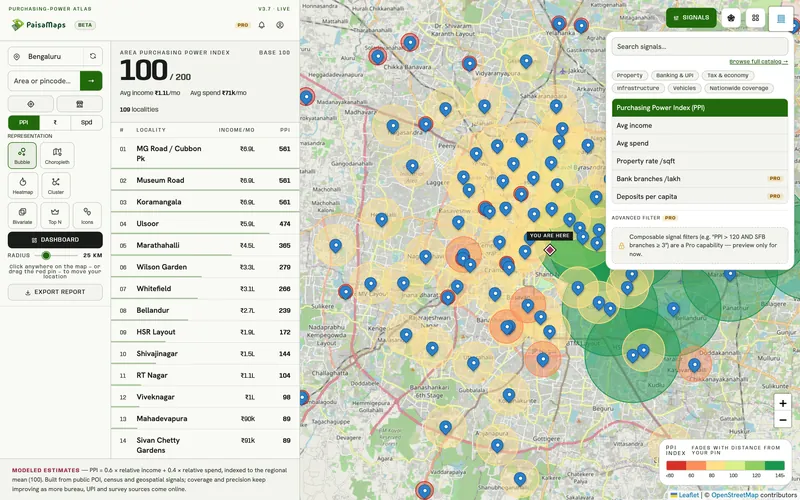This screenshot has height=500, width=800.
Task: Click the store icon button
Action: pos(79,104)
